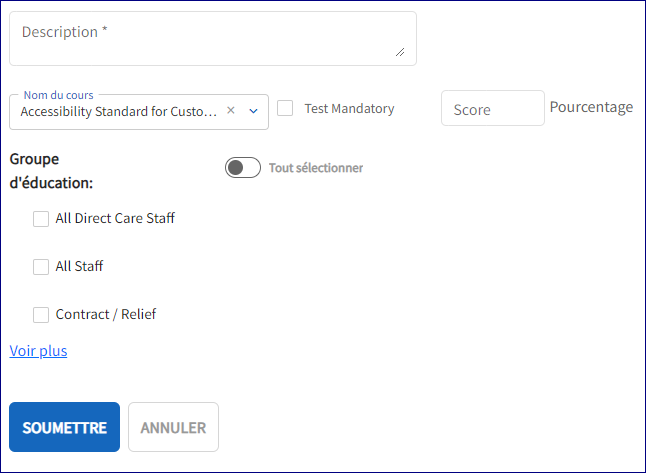Click the Description box resize handle
This screenshot has height=473, width=646.
[x=400, y=51]
